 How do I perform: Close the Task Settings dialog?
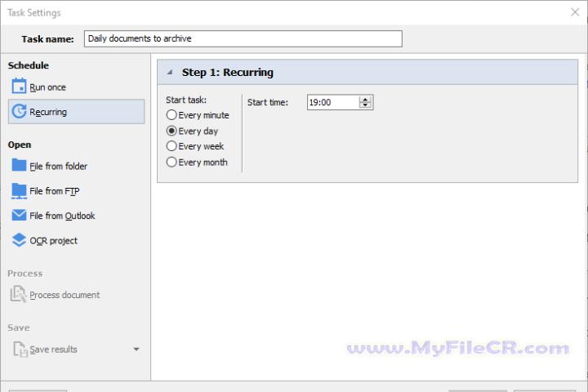point(575,12)
